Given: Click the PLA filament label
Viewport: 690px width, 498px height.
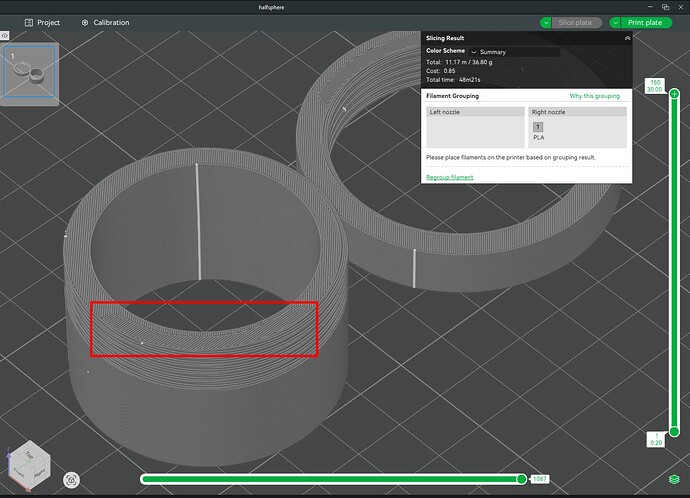Looking at the screenshot, I should click(539, 138).
